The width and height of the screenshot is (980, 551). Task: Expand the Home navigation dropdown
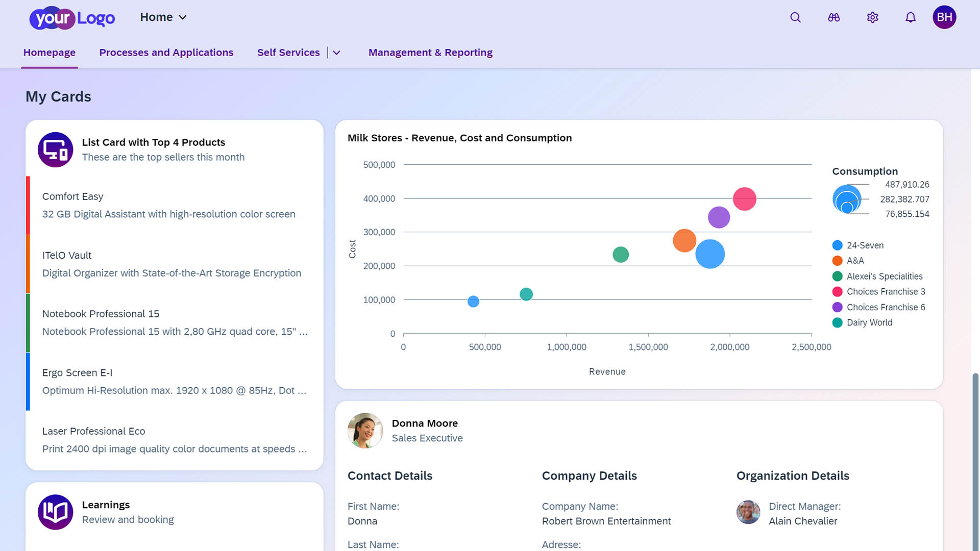point(162,17)
